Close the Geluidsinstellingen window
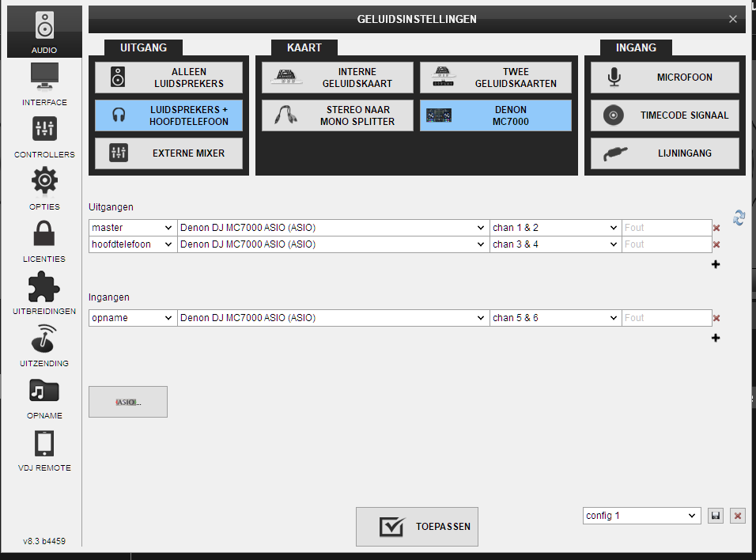This screenshot has height=560, width=756. point(733,19)
